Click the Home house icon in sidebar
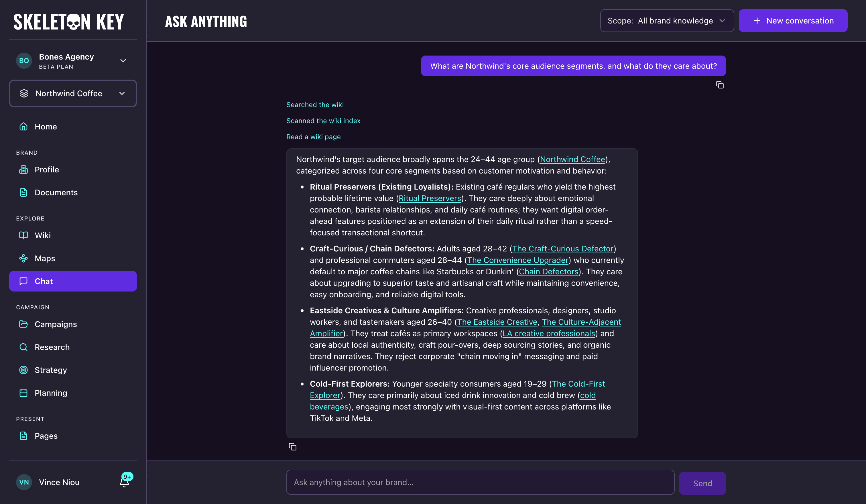The image size is (866, 504). pyautogui.click(x=23, y=126)
